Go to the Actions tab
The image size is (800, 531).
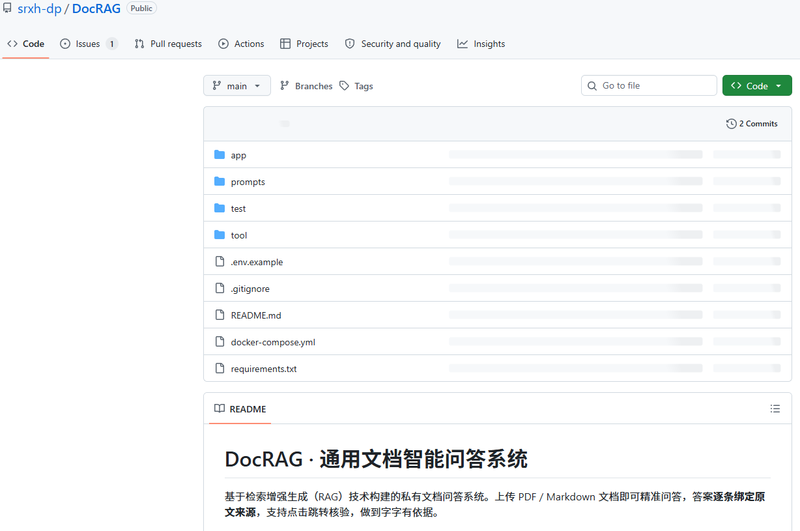coord(241,44)
